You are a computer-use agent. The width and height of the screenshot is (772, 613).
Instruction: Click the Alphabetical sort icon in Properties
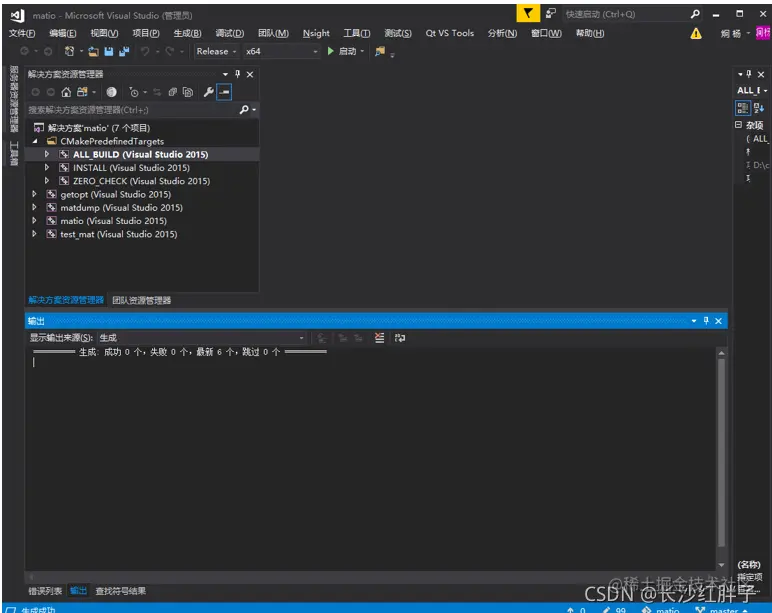(x=758, y=108)
